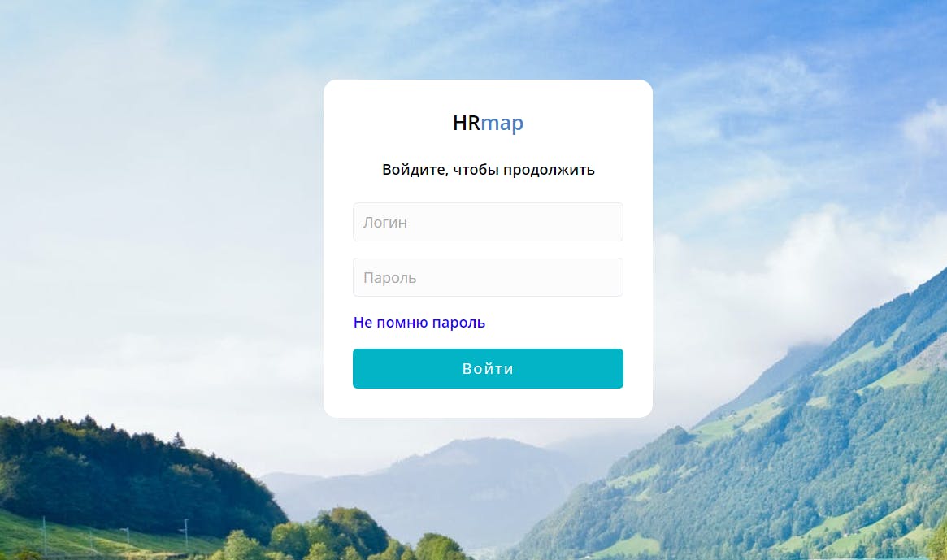Click the word "пароль" in the recovery link
The image size is (947, 560).
[458, 323]
